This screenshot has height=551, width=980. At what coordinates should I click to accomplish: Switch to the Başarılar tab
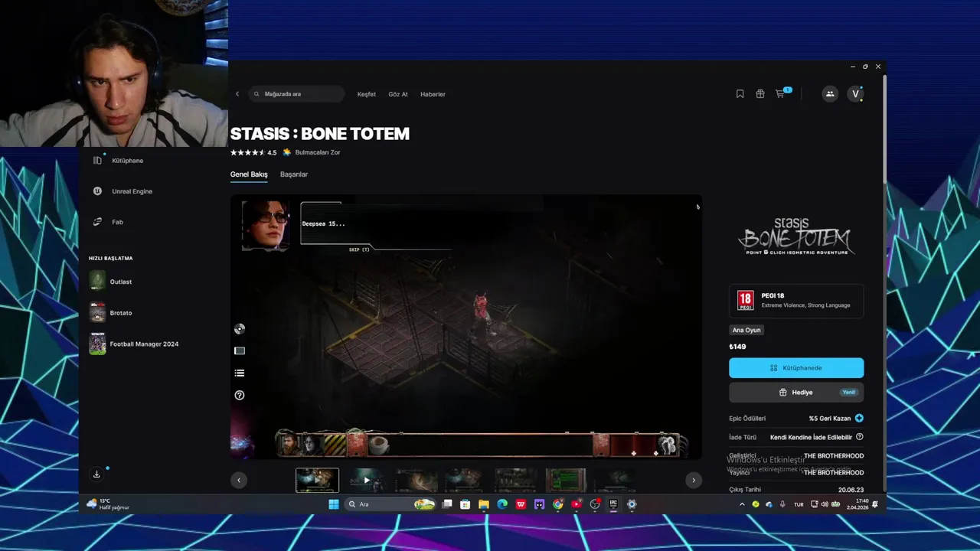(294, 174)
